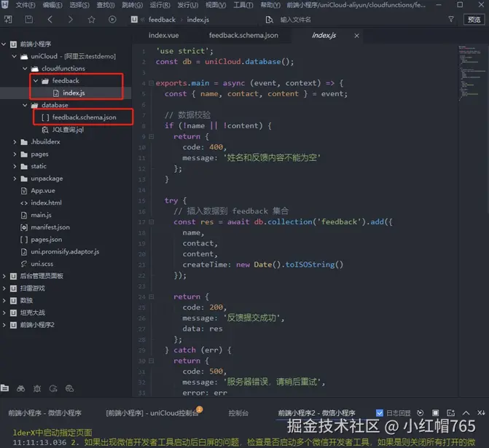
Task: Open the project manager icon at bottom left
Action: [4, 388]
